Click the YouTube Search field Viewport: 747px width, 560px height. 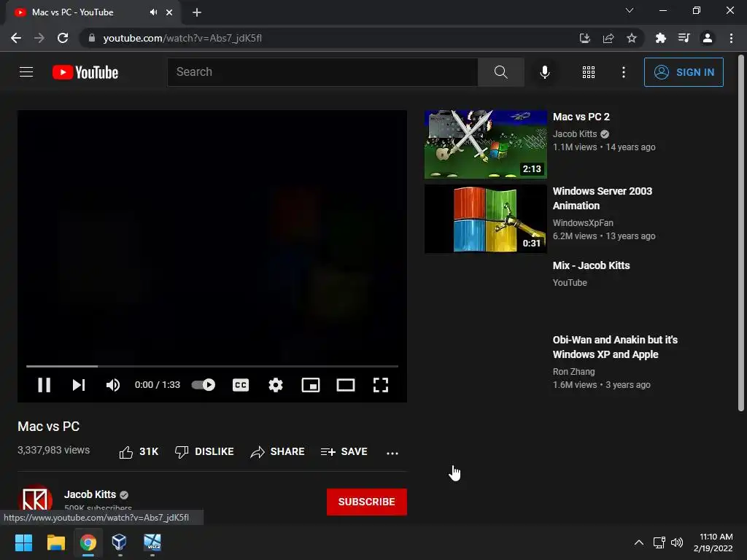(x=322, y=72)
